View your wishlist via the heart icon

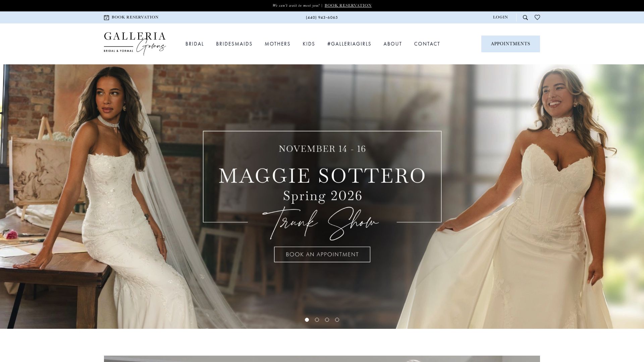coord(537,17)
